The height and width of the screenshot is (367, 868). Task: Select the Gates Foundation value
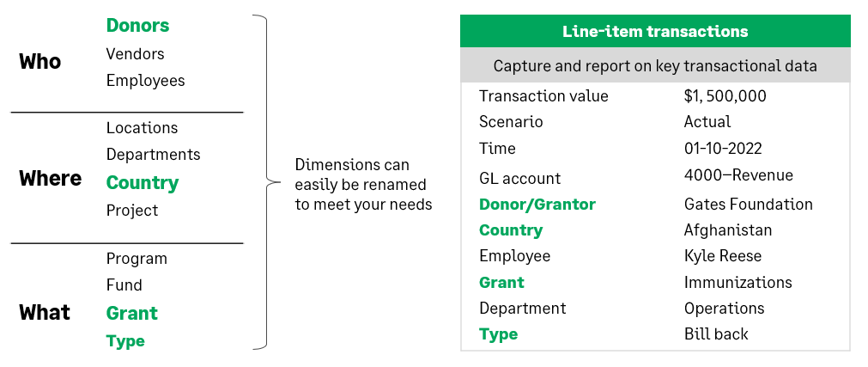click(748, 205)
